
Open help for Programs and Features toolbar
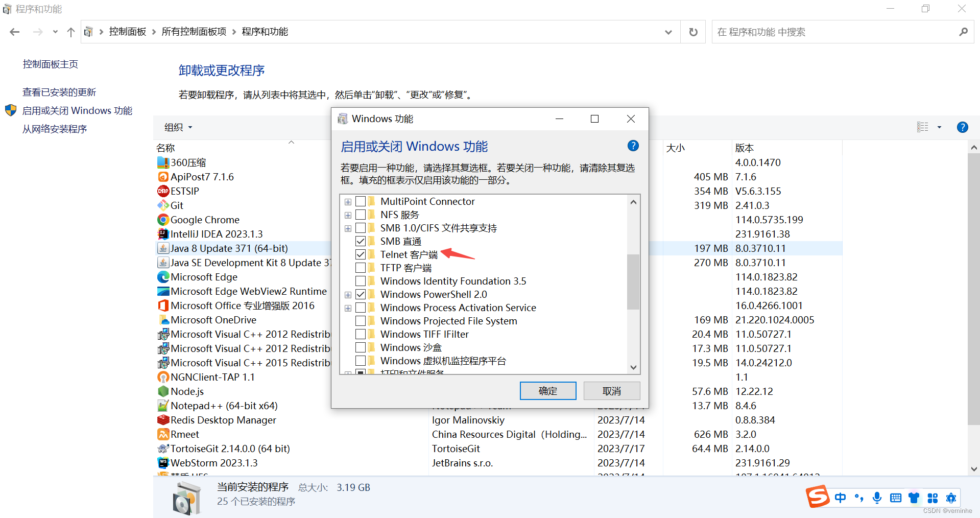[962, 127]
